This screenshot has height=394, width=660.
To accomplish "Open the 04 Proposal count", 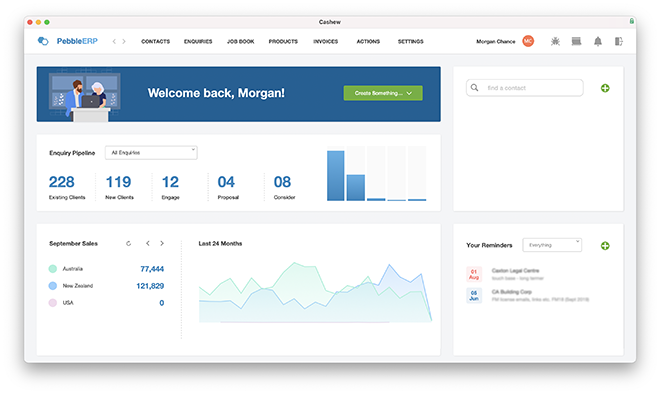I will (226, 182).
